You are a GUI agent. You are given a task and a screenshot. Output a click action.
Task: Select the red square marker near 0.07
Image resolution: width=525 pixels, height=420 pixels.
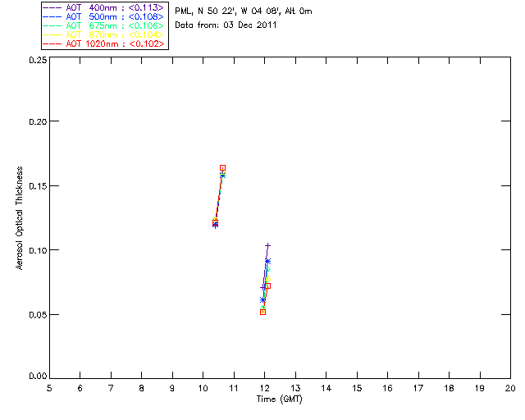coord(267,286)
